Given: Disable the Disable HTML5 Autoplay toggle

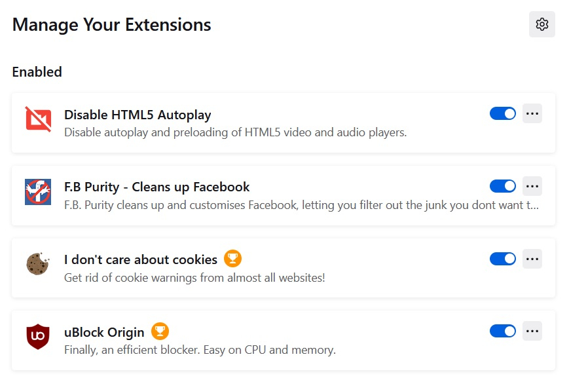Looking at the screenshot, I should tap(502, 113).
